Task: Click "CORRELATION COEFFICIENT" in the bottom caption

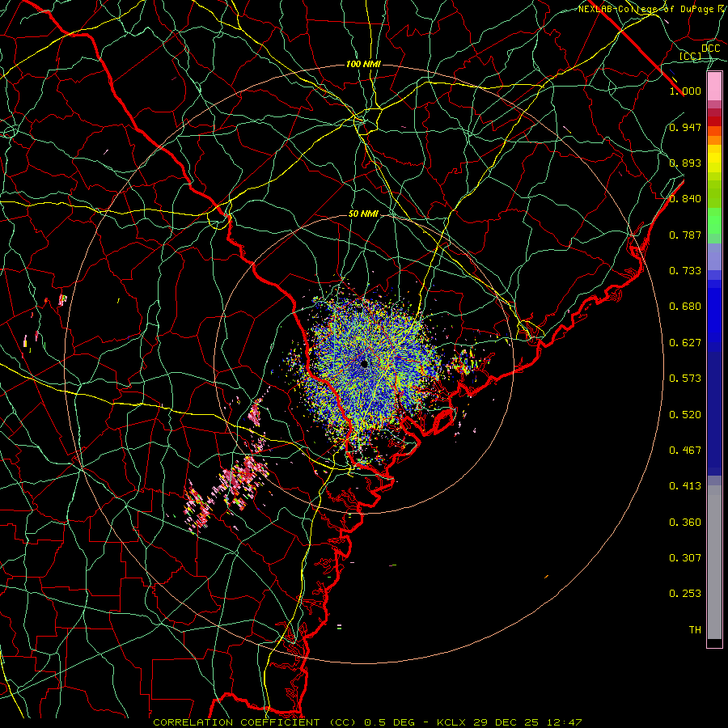Action: pos(236,722)
